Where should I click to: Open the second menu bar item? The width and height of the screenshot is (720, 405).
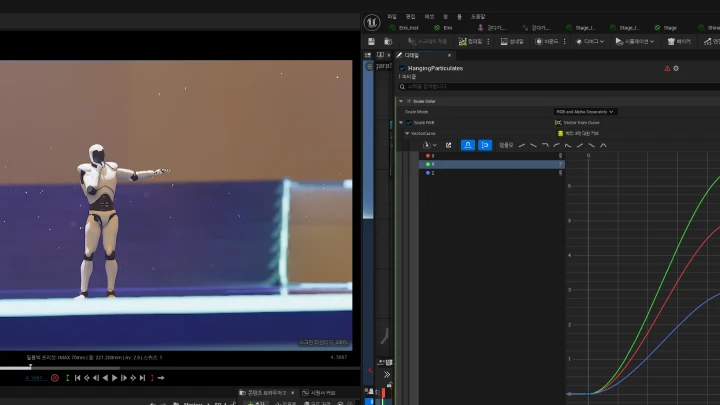[411, 17]
